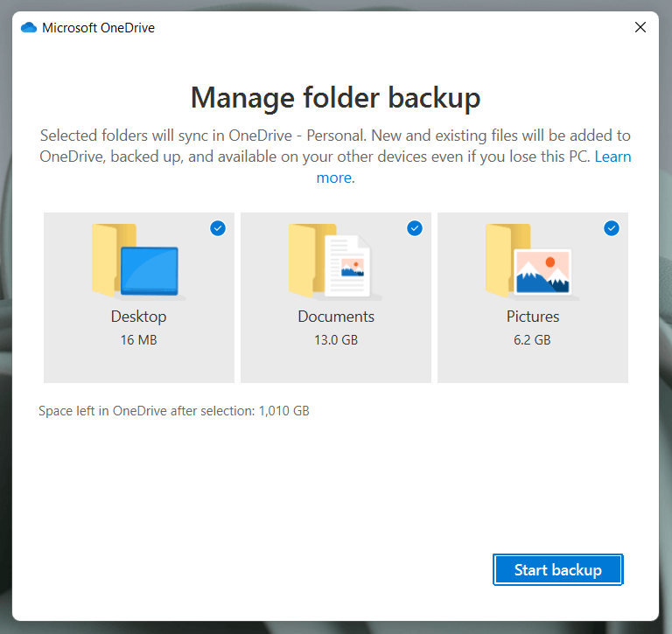Viewport: 672px width, 634px height.
Task: Open the "Learn more" link
Action: click(x=335, y=178)
